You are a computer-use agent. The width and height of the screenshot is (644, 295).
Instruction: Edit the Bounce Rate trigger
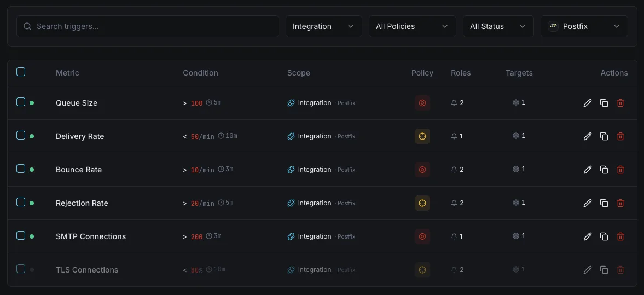pyautogui.click(x=588, y=169)
